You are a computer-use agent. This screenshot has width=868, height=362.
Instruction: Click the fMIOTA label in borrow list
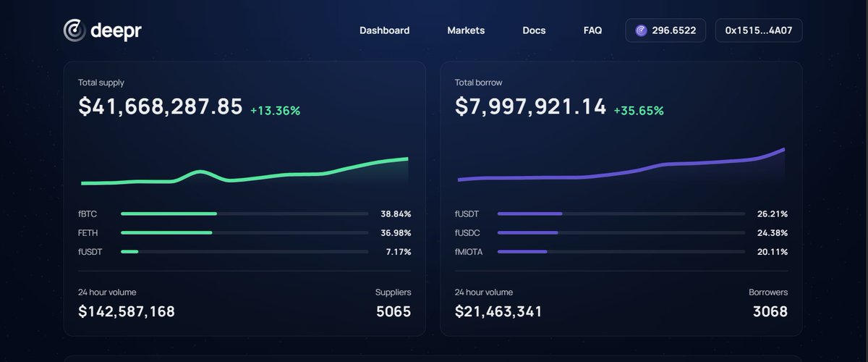pos(469,252)
